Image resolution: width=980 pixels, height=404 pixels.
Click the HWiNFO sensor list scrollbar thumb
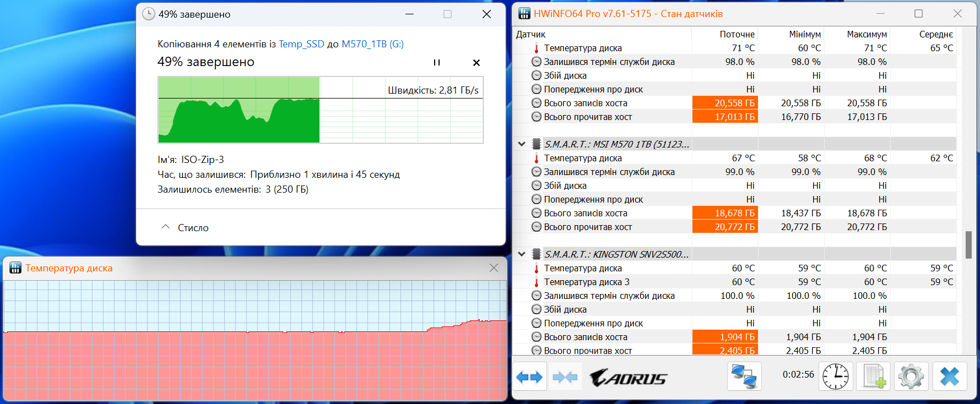click(x=968, y=245)
